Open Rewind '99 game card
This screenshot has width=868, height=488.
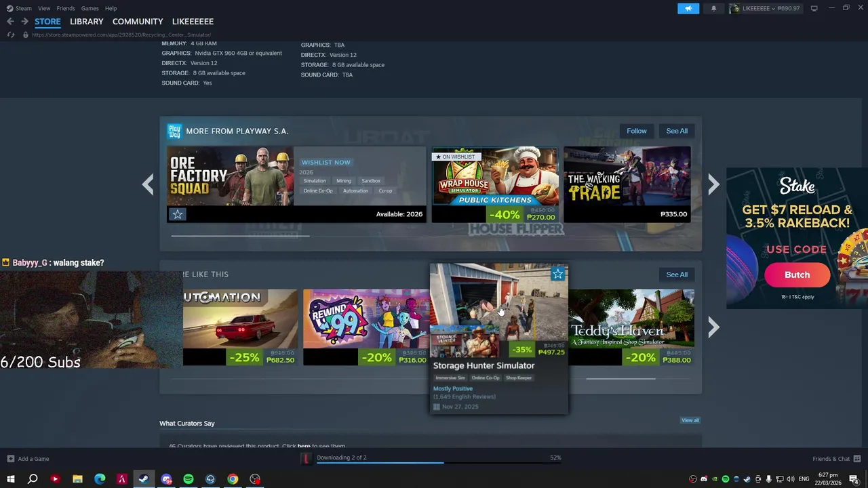tap(366, 327)
